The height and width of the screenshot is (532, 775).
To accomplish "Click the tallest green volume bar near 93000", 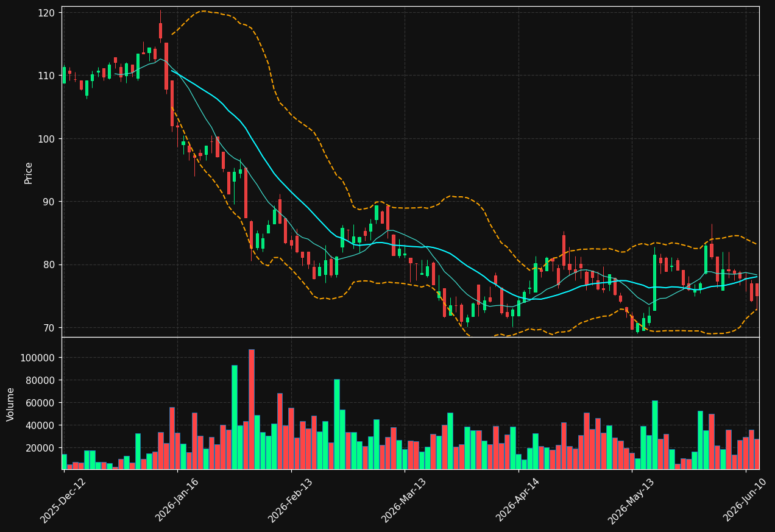I will [235, 417].
